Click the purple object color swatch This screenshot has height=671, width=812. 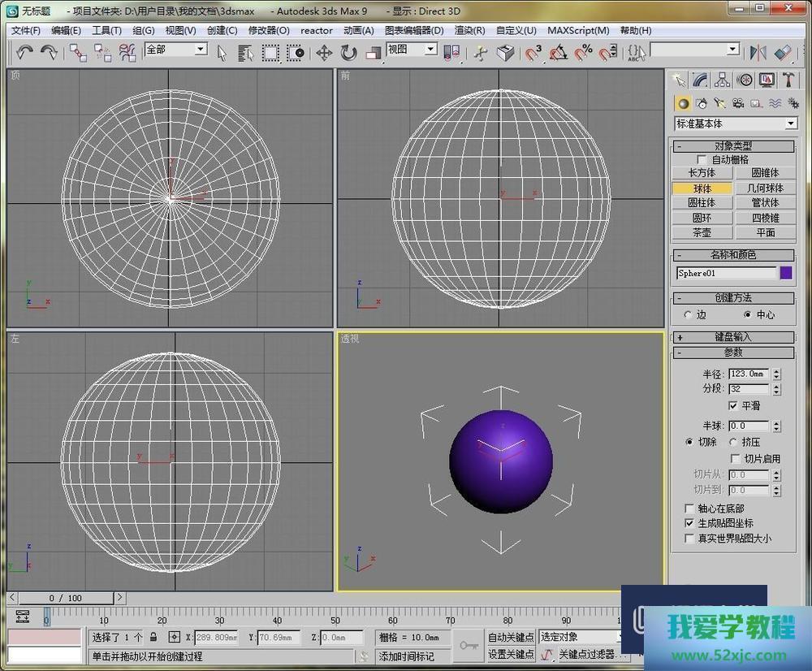point(785,273)
